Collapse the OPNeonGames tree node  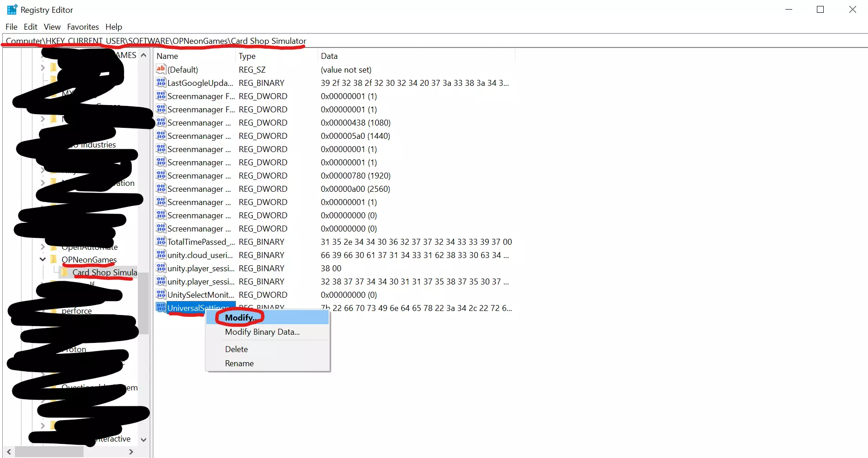coord(42,259)
